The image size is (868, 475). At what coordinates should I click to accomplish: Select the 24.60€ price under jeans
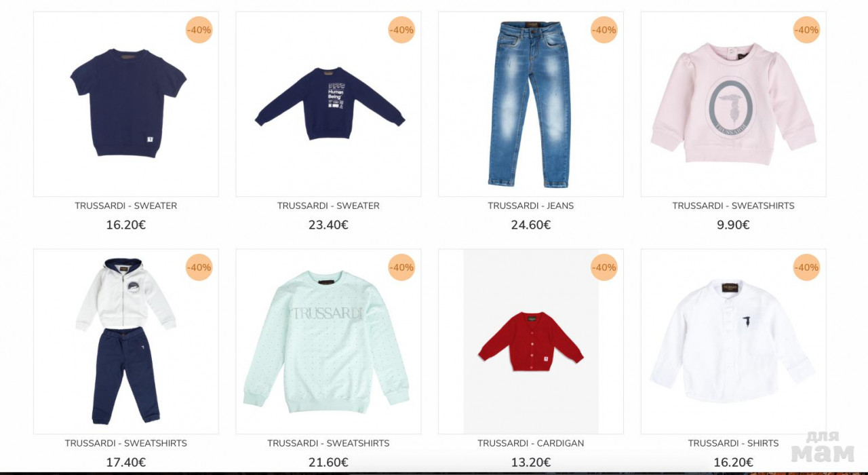tap(531, 225)
